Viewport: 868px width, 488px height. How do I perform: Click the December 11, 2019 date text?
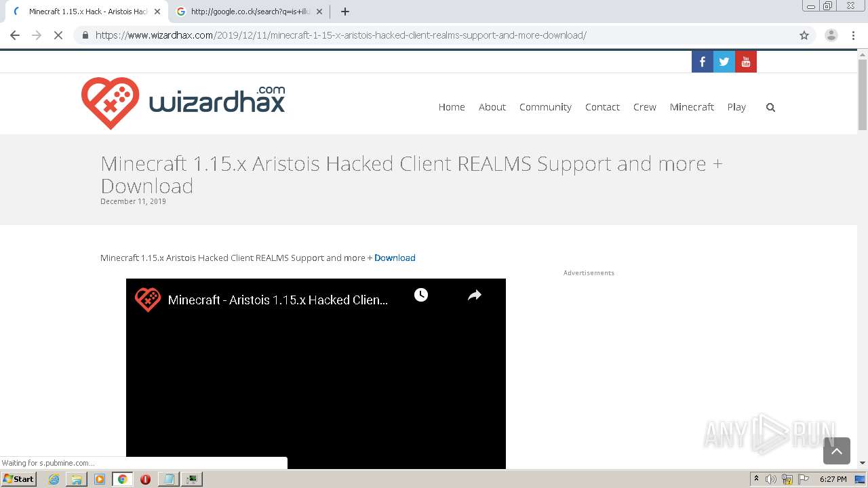133,201
